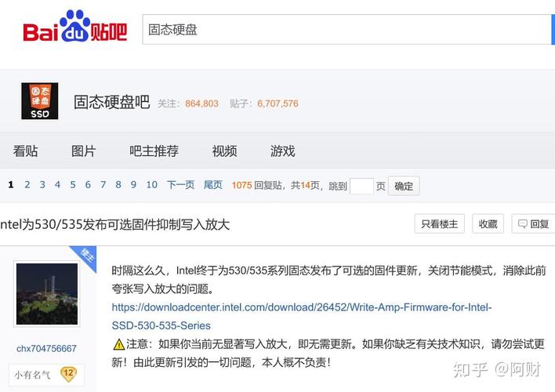Image resolution: width=555 pixels, height=392 pixels.
Task: Open the 固态硬盘吧 SSD forum avatar
Action: pos(40,101)
